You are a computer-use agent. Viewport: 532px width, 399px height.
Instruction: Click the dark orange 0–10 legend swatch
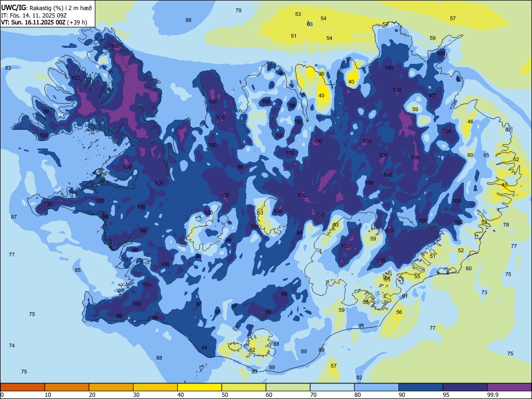(x=22, y=387)
